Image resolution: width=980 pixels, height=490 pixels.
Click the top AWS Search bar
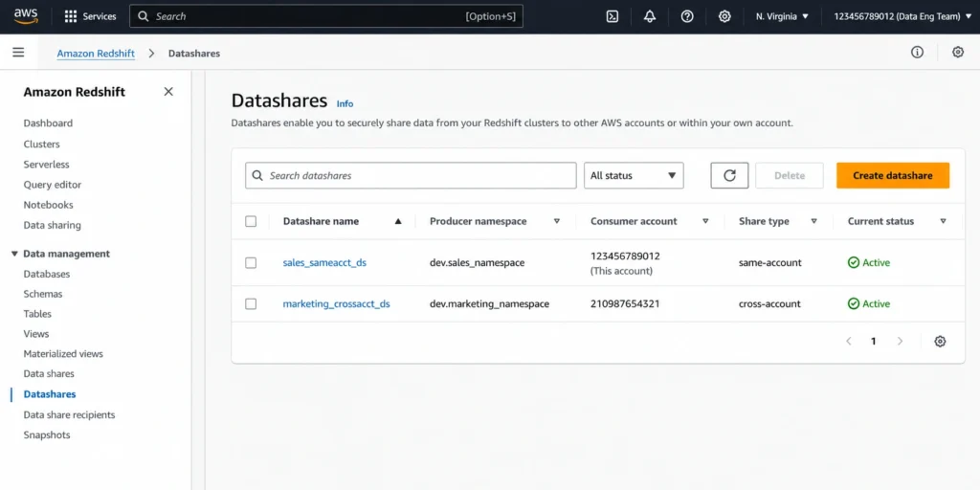tap(326, 16)
